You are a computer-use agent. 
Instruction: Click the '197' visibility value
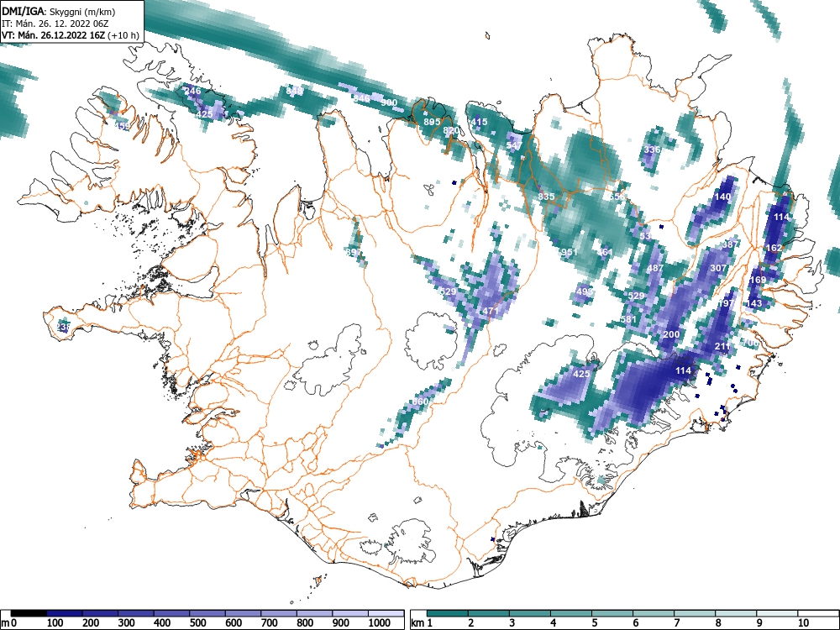[x=726, y=303]
